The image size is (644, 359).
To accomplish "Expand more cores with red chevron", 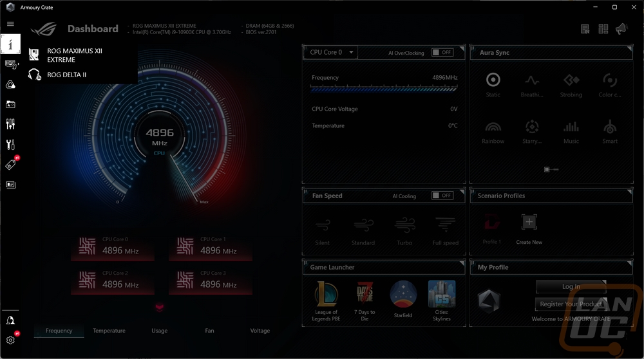I will tap(159, 308).
